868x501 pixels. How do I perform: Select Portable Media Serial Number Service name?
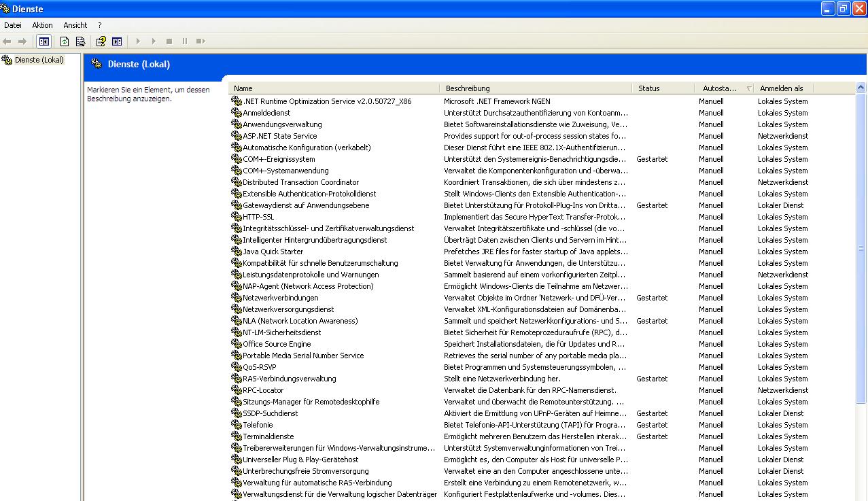click(303, 356)
